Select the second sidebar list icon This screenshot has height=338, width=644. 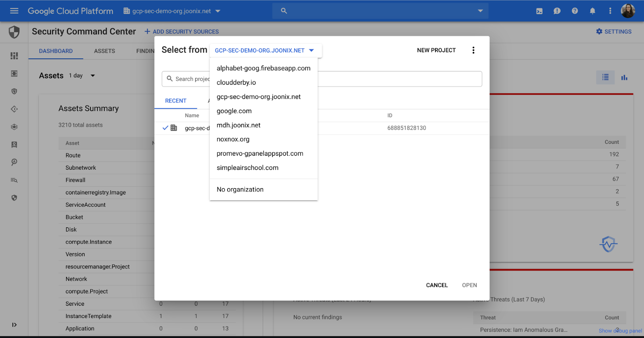[14, 74]
